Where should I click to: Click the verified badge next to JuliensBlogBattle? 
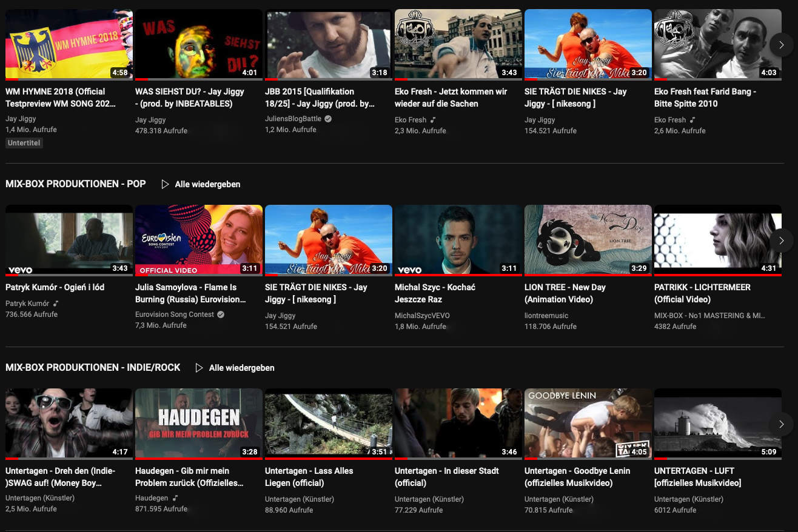[328, 119]
